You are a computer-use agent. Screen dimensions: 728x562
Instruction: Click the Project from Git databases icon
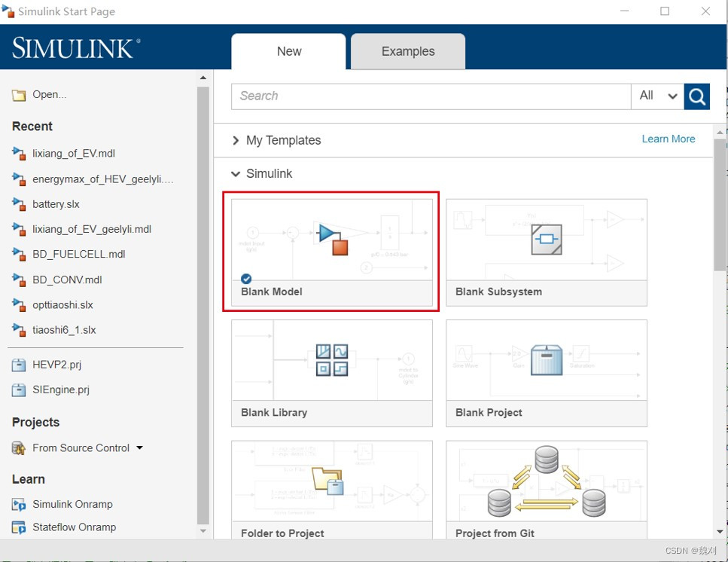coord(547,481)
